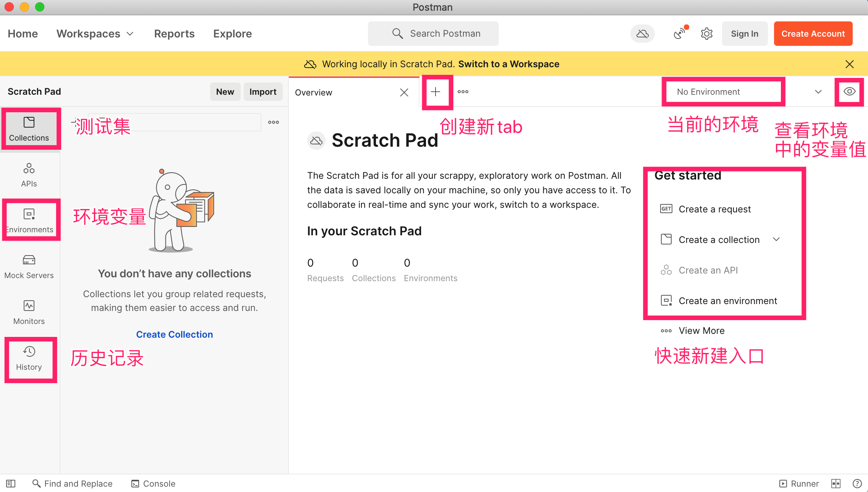
Task: Open the History sidebar panel
Action: coord(29,358)
